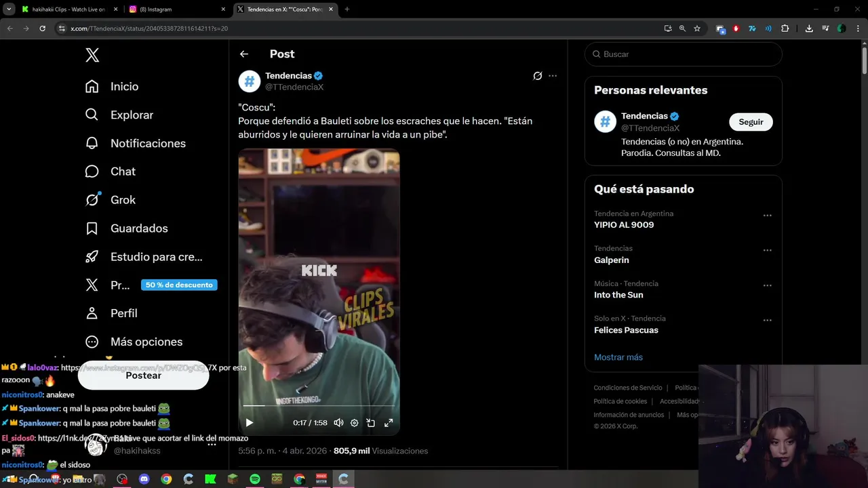868x488 pixels.
Task: Reload the page
Action: click(42, 28)
